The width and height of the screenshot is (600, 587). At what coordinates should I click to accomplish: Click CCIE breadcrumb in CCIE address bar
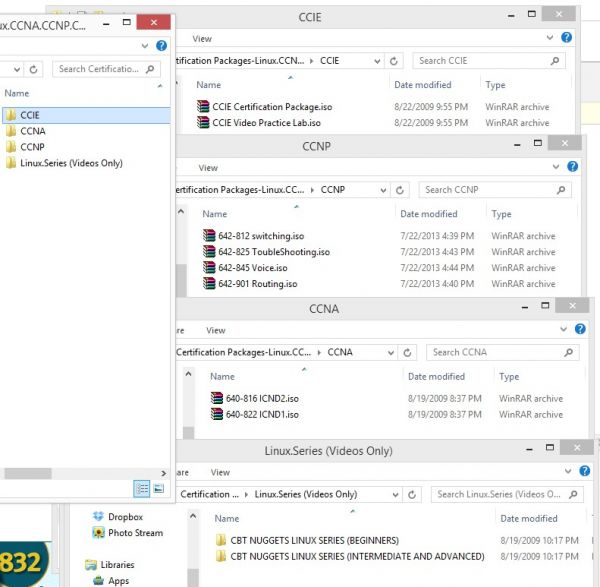point(329,61)
